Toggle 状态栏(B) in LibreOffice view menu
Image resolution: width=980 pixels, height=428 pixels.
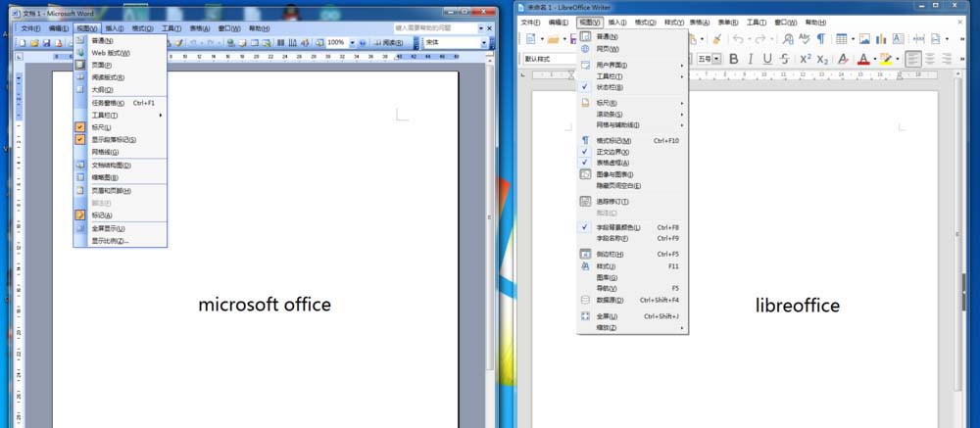coord(632,87)
